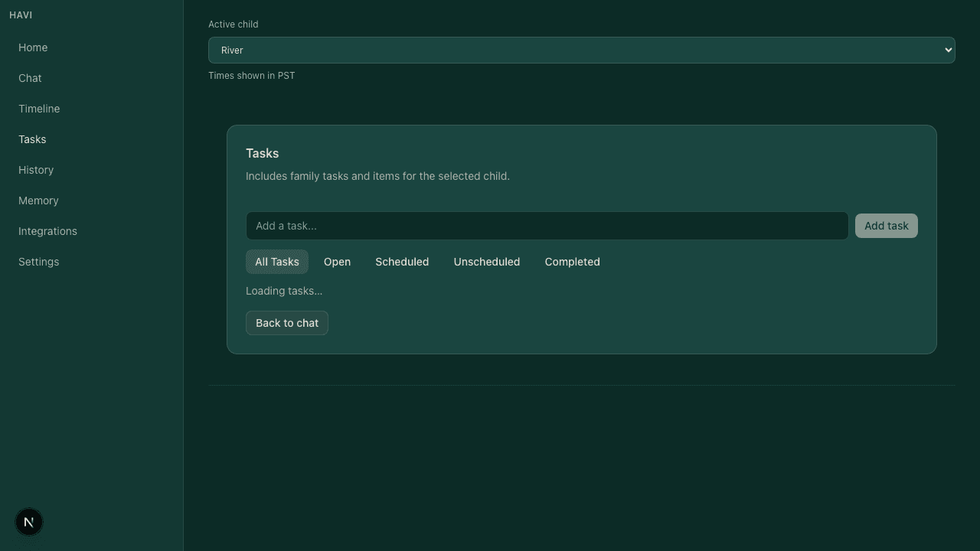The width and height of the screenshot is (980, 551).
Task: Select the All Tasks filter
Action: point(276,262)
